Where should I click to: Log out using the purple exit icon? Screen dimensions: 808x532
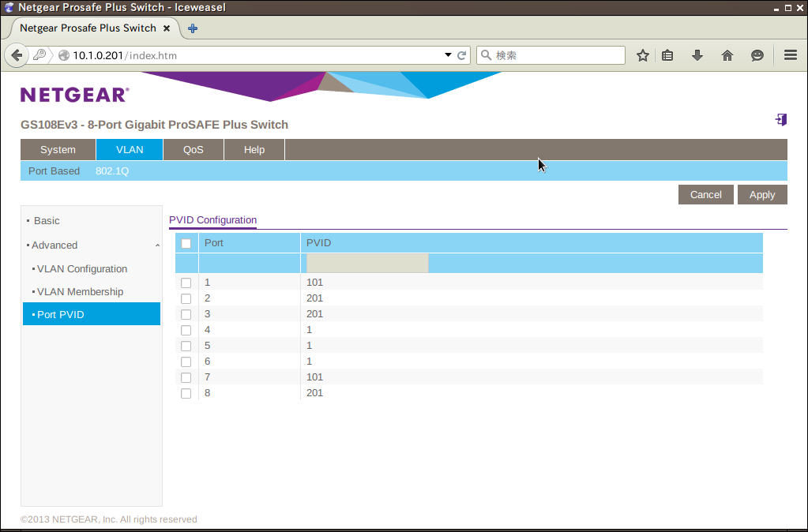pyautogui.click(x=781, y=119)
